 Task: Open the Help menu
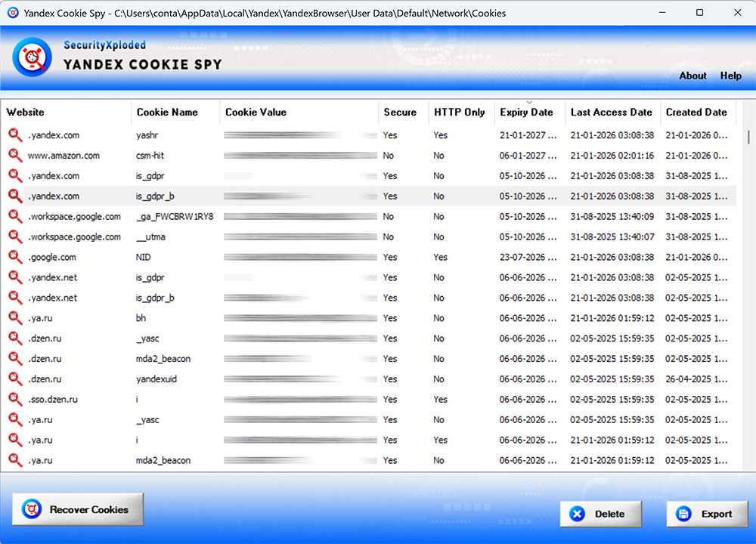(x=730, y=76)
